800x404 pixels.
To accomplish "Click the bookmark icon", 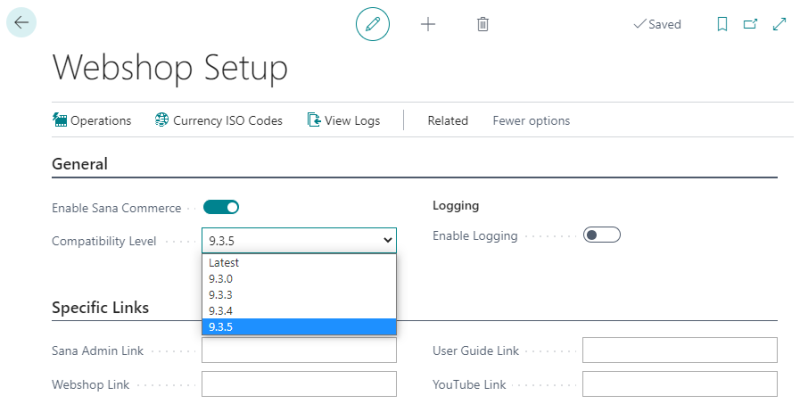I will (x=722, y=24).
